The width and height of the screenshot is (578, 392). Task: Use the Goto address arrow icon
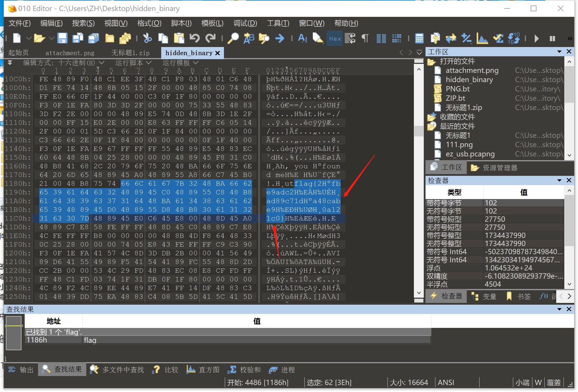tap(279, 38)
